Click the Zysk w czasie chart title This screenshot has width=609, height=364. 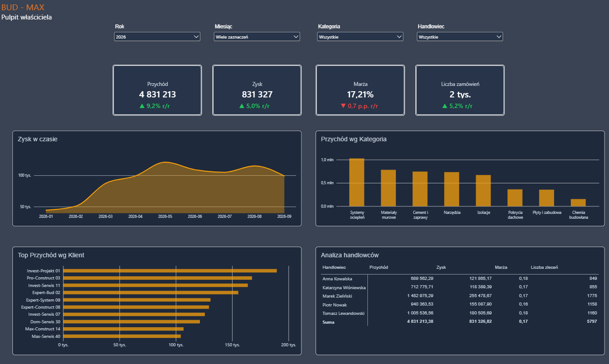coord(38,139)
